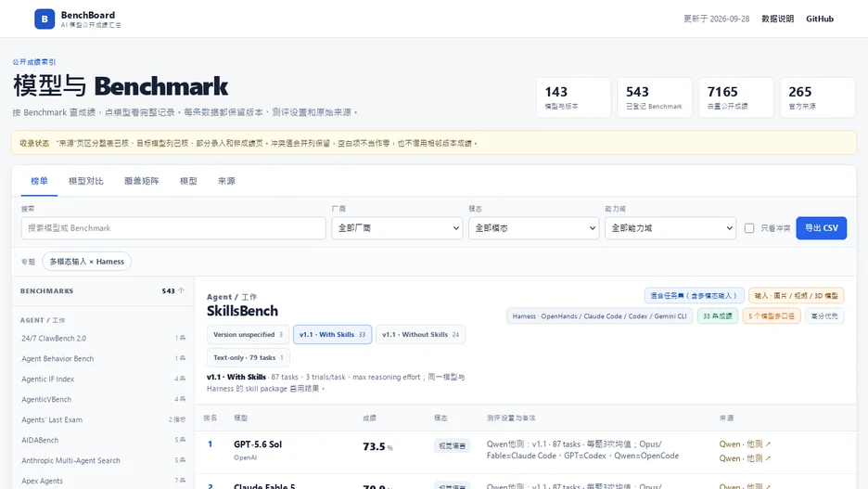Click the 143 models and versions stat card
Viewport: 868px width, 489px height.
573,97
